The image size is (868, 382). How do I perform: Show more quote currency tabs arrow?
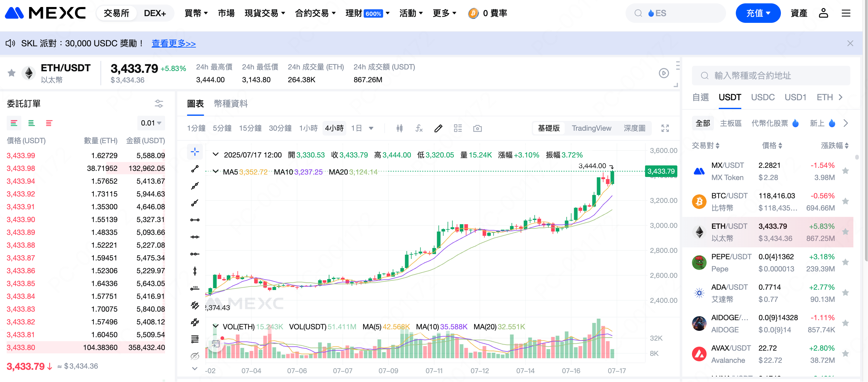click(840, 97)
